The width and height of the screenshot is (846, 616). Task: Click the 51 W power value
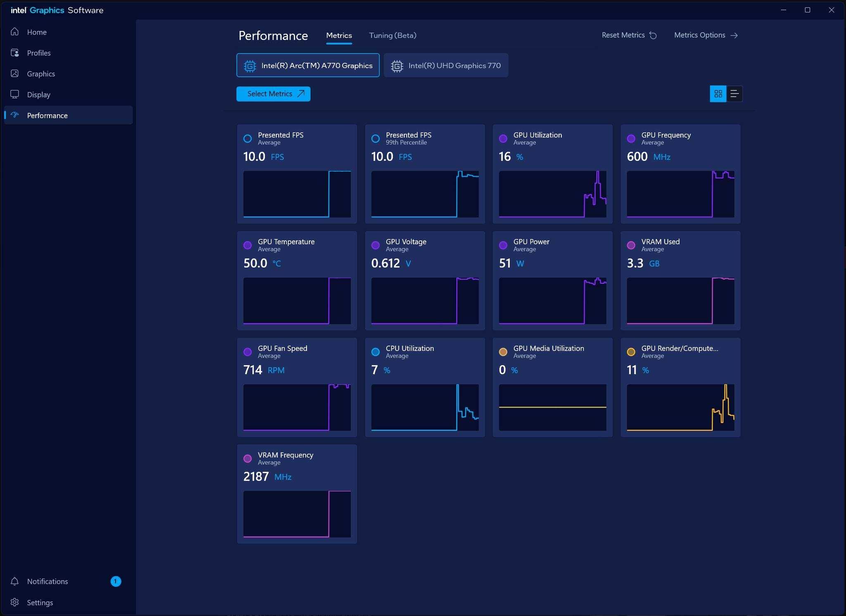(x=511, y=263)
